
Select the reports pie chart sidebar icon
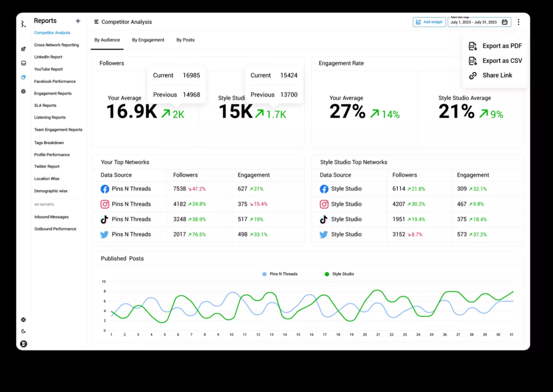23,77
